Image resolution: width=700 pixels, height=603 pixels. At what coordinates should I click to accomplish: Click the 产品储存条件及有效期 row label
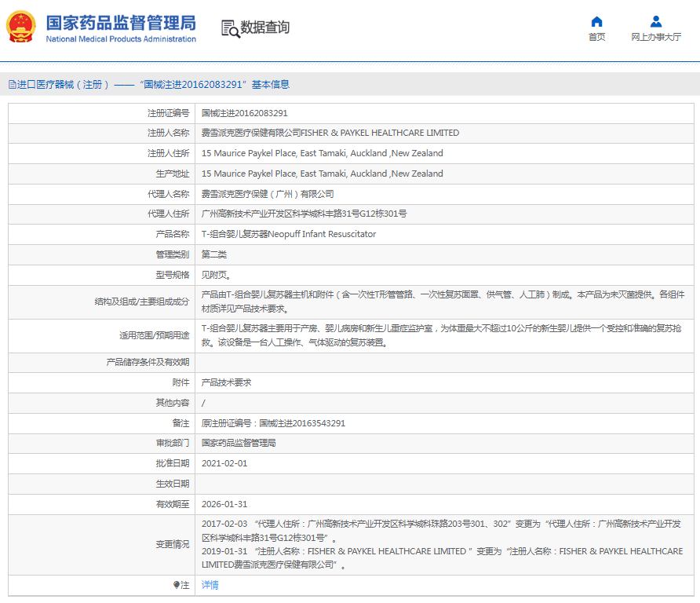tap(148, 362)
